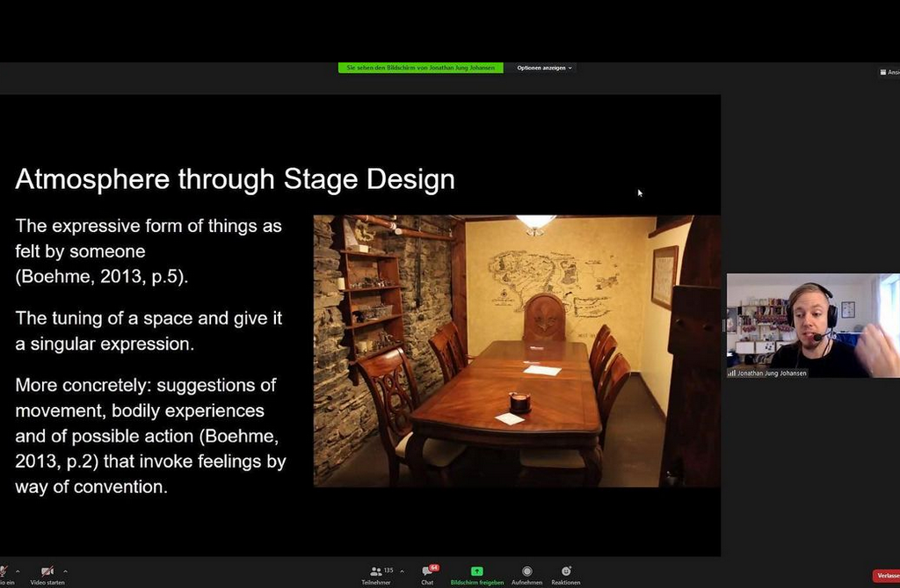
Task: Leave the meeting with Verlassen button
Action: pyautogui.click(x=887, y=576)
